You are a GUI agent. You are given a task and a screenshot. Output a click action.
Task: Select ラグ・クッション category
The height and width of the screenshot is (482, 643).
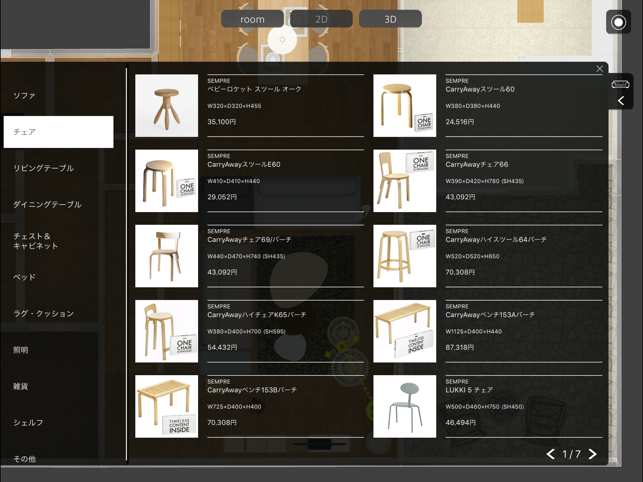click(43, 313)
